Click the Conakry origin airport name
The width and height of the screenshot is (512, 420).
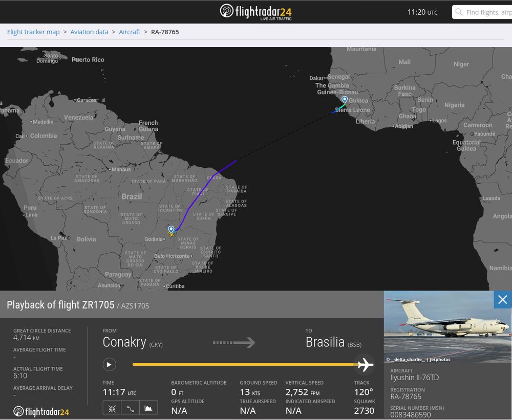click(124, 342)
